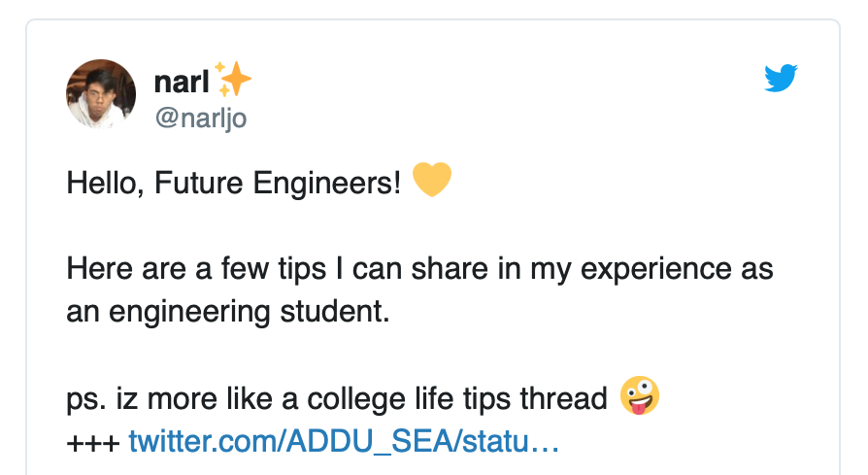Image resolution: width=868 pixels, height=475 pixels.
Task: Click the word 'experience' in the tweet
Action: click(656, 270)
